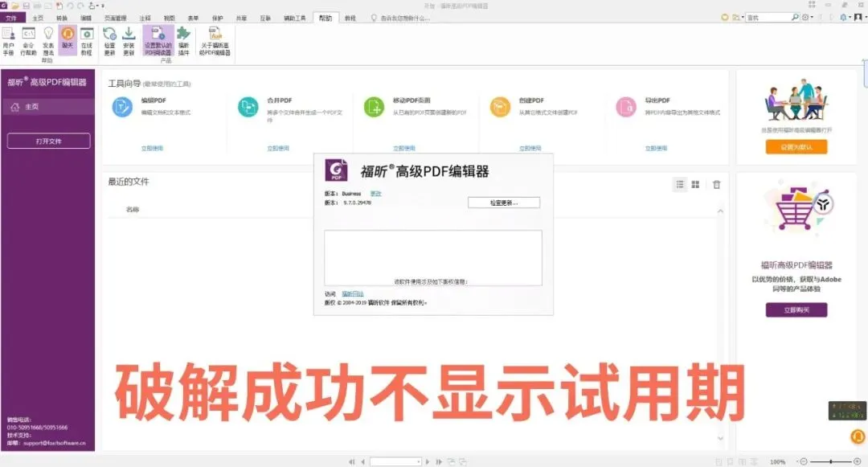Viewport: 868px width, 467px height.
Task: Go to last page in status bar
Action: [439, 461]
